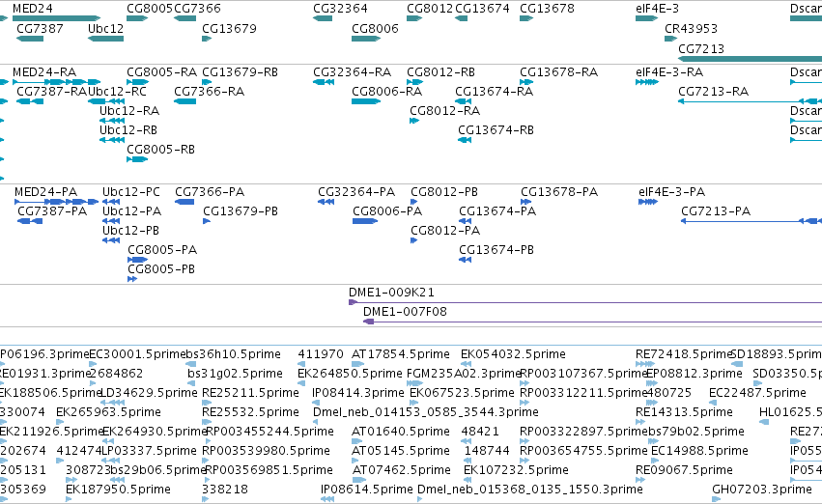Choose the CG13678 gene label
Image resolution: width=822 pixels, height=504 pixels.
point(547,9)
